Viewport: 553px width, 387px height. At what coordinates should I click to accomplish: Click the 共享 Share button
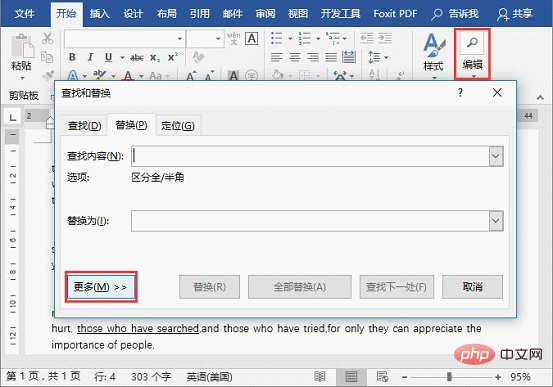point(515,14)
